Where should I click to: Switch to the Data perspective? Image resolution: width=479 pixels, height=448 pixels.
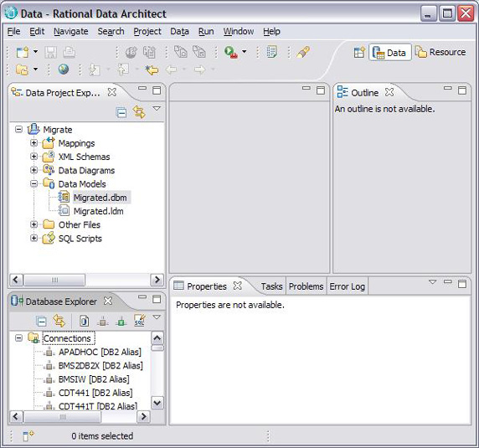click(389, 53)
